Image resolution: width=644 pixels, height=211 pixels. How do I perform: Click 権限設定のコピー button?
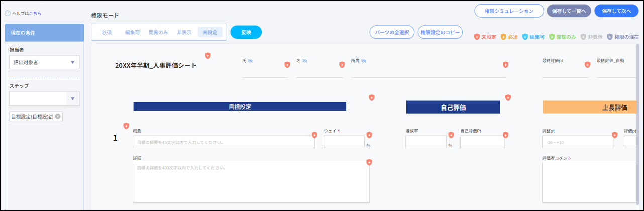click(440, 32)
